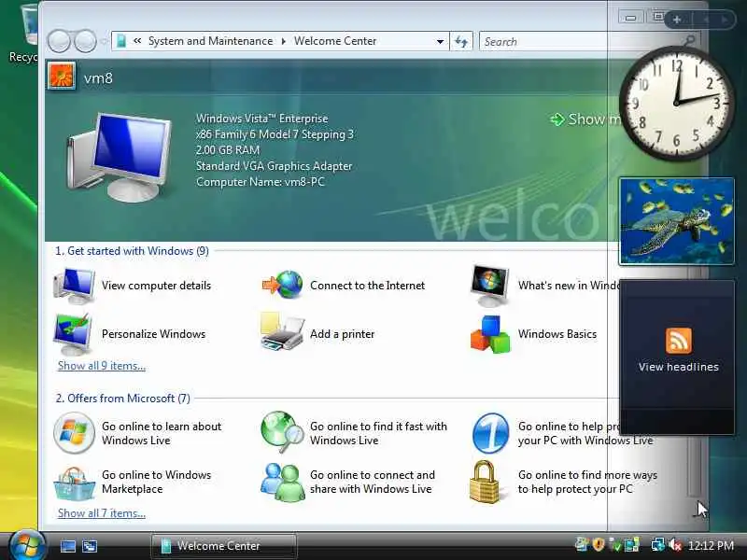Open the Windows Basics cubes icon
Screen dimensions: 747x560
coord(490,334)
